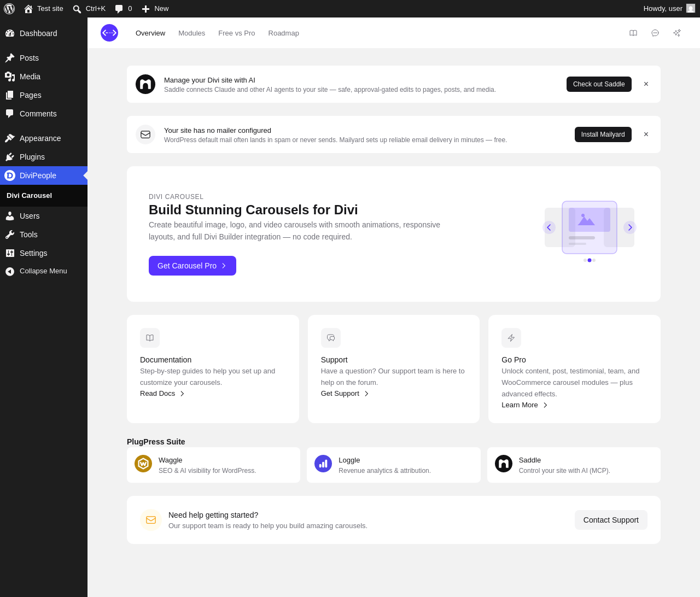Click the user avatar in admin bar

click(691, 9)
